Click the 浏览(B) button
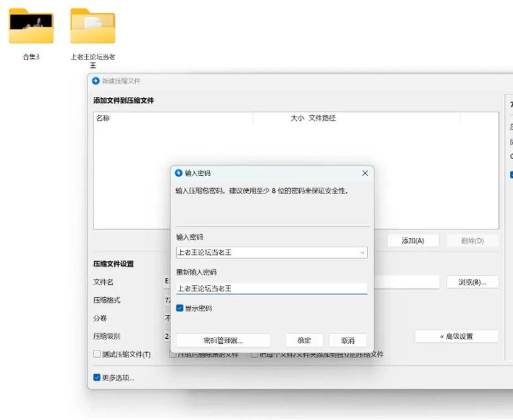 tap(472, 282)
